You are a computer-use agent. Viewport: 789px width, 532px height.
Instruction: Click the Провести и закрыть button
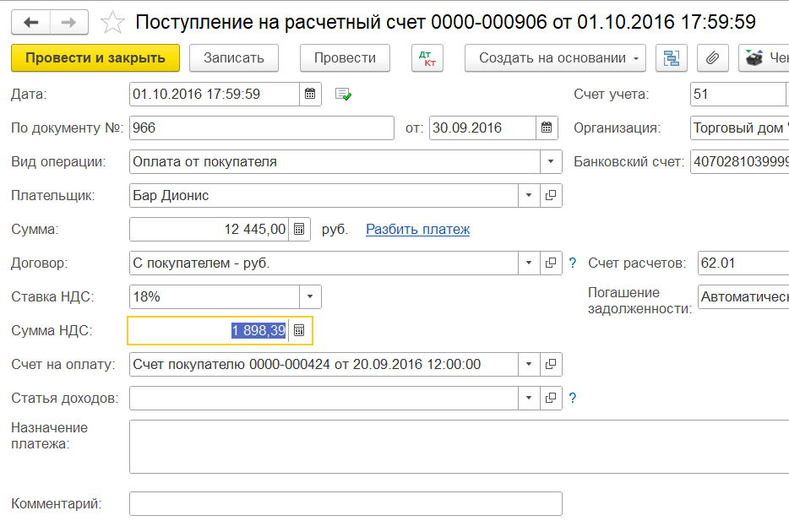95,58
